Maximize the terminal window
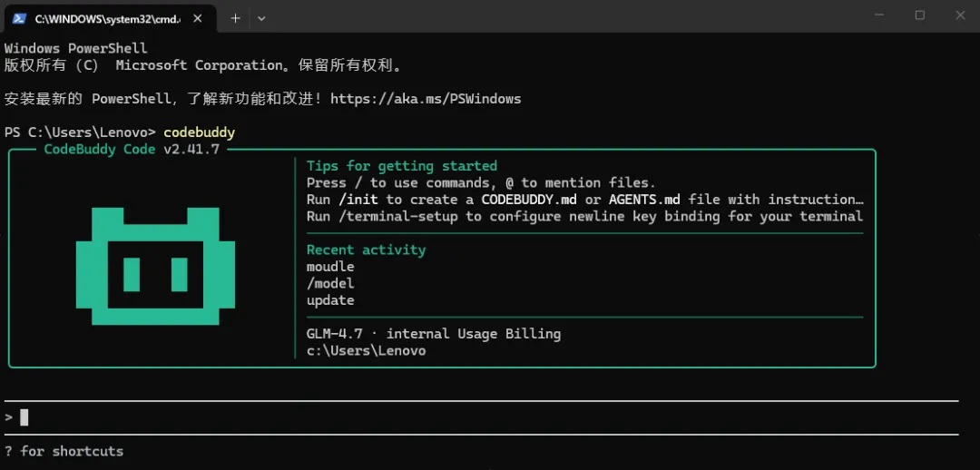The width and height of the screenshot is (980, 470). pyautogui.click(x=919, y=15)
